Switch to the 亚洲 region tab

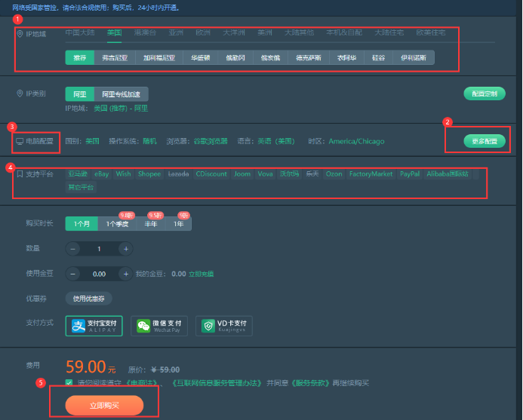coord(176,32)
